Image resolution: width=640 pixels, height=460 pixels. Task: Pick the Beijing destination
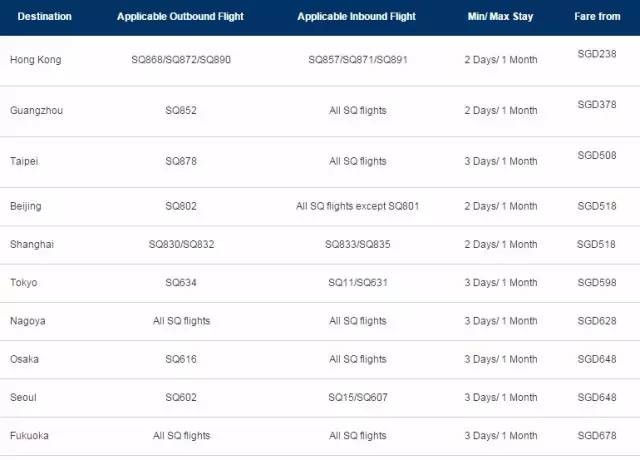point(25,206)
